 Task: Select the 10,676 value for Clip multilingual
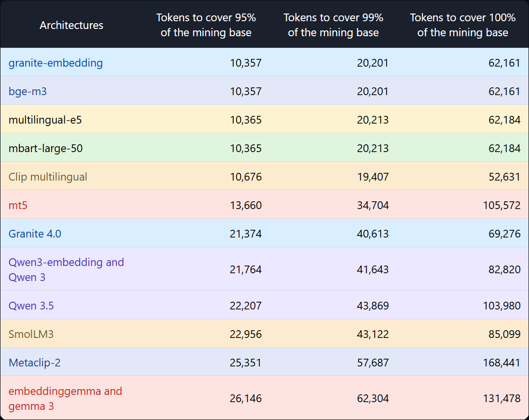(246, 177)
